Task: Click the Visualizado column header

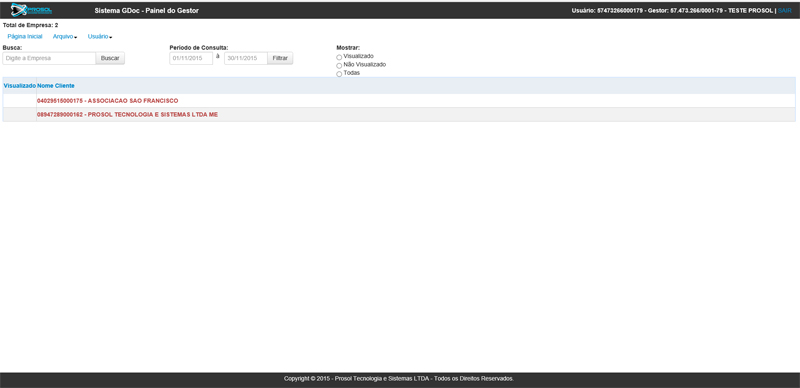Action: click(19, 86)
